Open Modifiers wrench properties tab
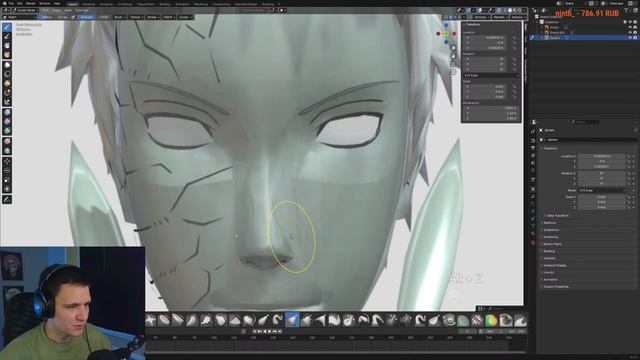 click(x=533, y=196)
